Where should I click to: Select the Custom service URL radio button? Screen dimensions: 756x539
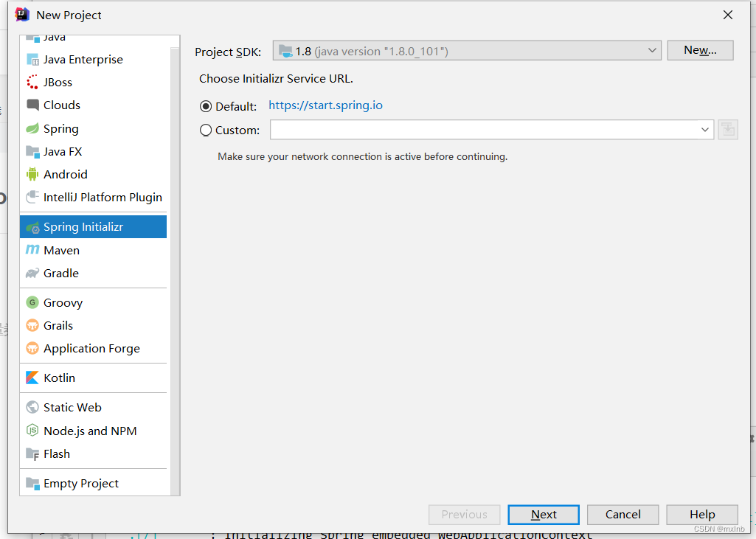(206, 130)
